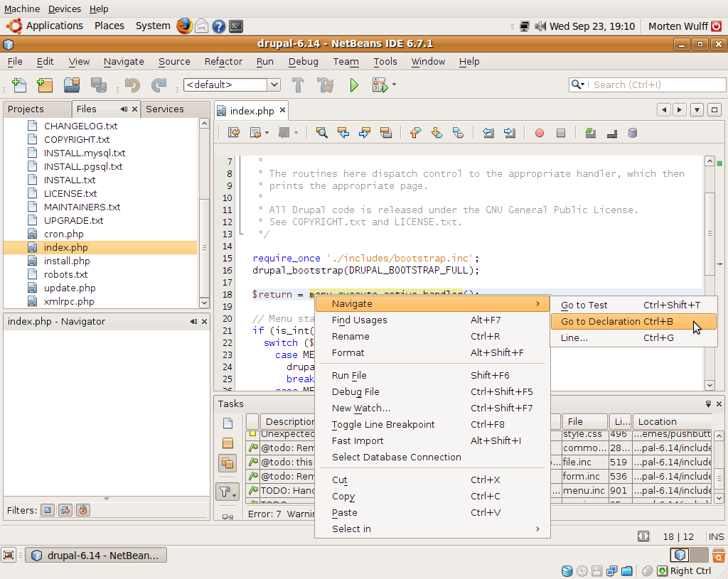Choose Go to Declaration from submenu
The height and width of the screenshot is (579, 728).
tap(633, 322)
